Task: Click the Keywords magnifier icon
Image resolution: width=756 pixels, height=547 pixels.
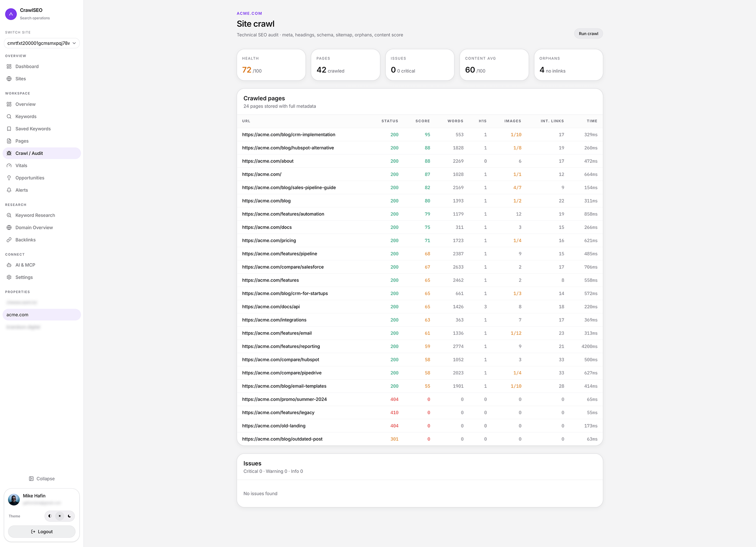Action: coord(9,117)
